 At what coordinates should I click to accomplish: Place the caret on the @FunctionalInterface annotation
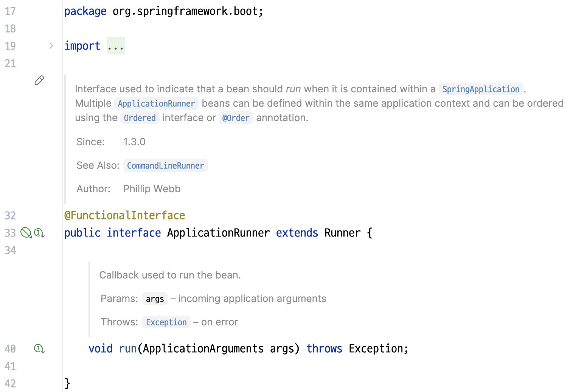pos(124,215)
